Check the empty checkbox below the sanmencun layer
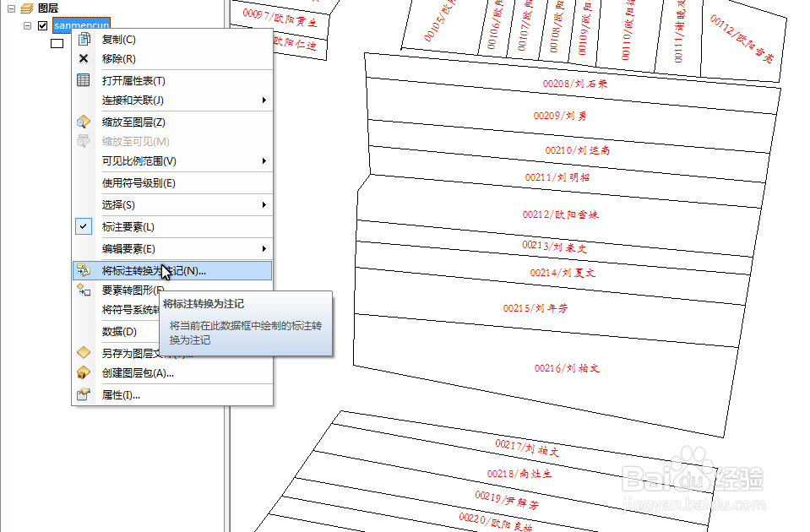The width and height of the screenshot is (810, 532). pos(57,42)
